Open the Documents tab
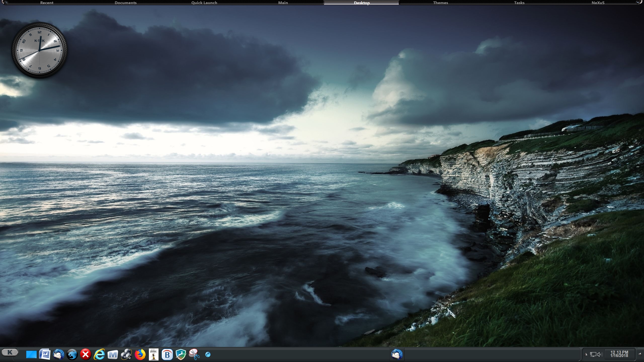Viewport: 644px width, 362px height. click(x=126, y=3)
